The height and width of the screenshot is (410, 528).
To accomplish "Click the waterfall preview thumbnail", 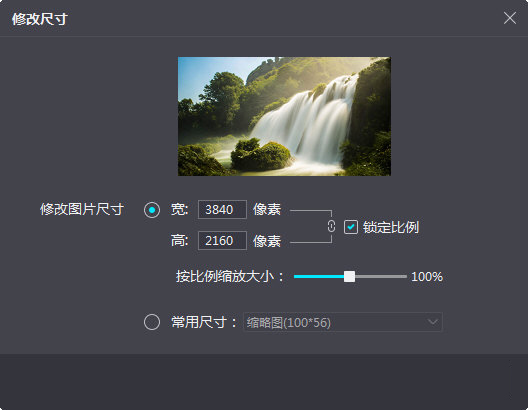I will [284, 116].
